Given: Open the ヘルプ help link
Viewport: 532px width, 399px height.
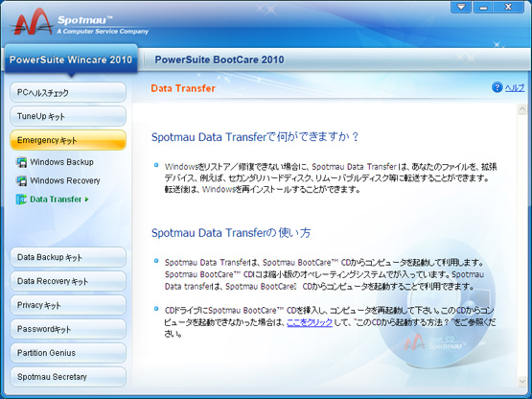Looking at the screenshot, I should coord(515,88).
